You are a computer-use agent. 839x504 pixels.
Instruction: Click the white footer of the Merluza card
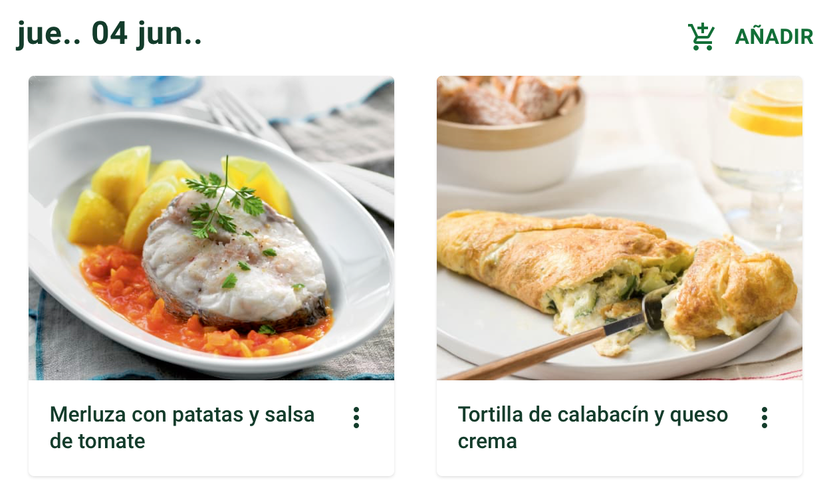211,428
